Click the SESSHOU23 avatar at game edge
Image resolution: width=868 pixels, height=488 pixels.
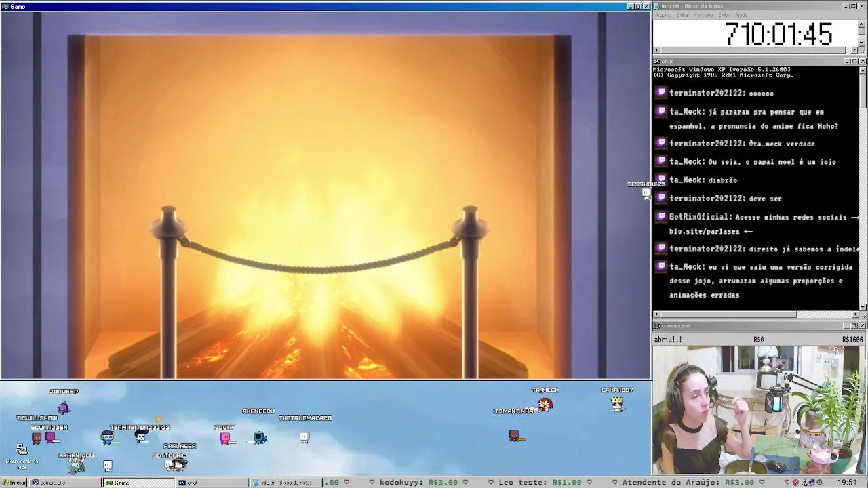(x=646, y=195)
